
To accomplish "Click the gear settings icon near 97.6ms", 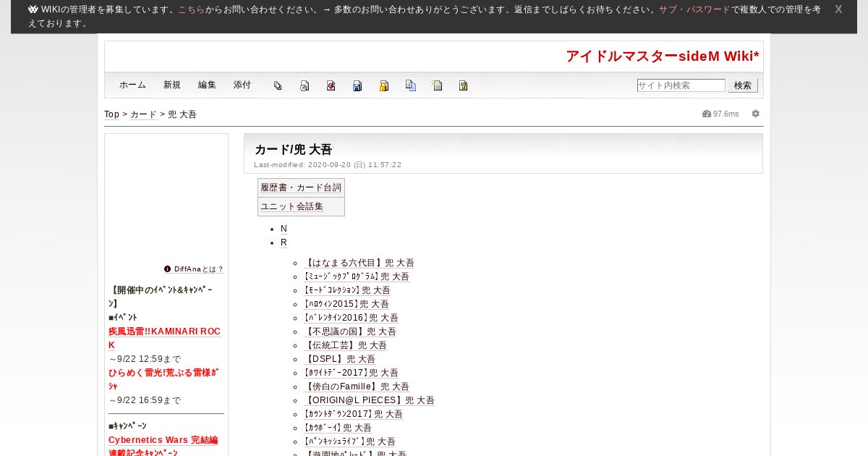I will [756, 114].
